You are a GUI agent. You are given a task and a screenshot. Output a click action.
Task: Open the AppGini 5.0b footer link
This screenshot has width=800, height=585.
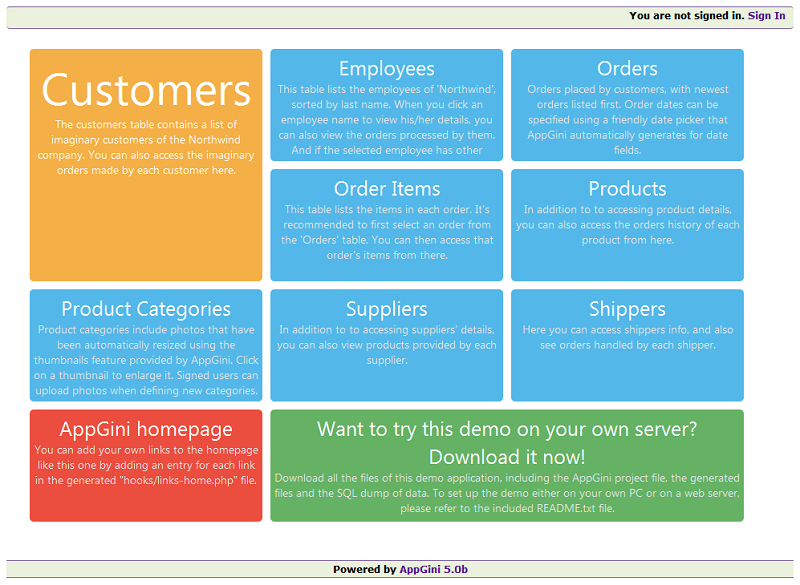coord(433,569)
